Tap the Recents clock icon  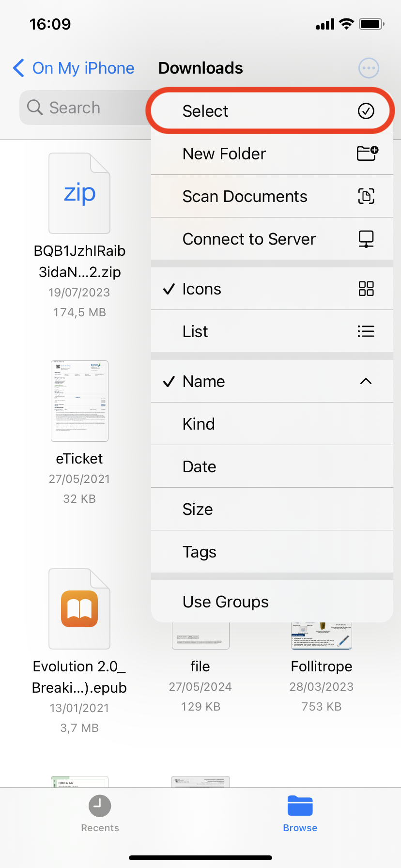(x=100, y=806)
